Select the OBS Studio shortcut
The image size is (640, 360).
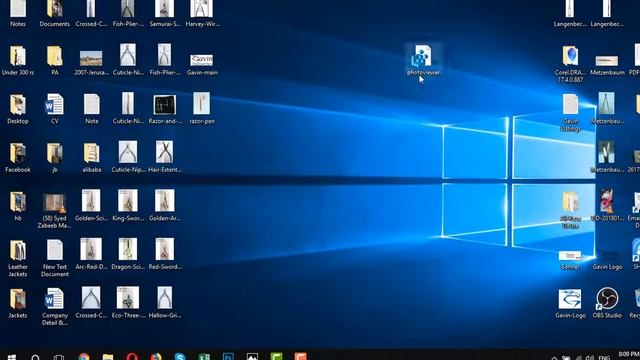click(607, 302)
